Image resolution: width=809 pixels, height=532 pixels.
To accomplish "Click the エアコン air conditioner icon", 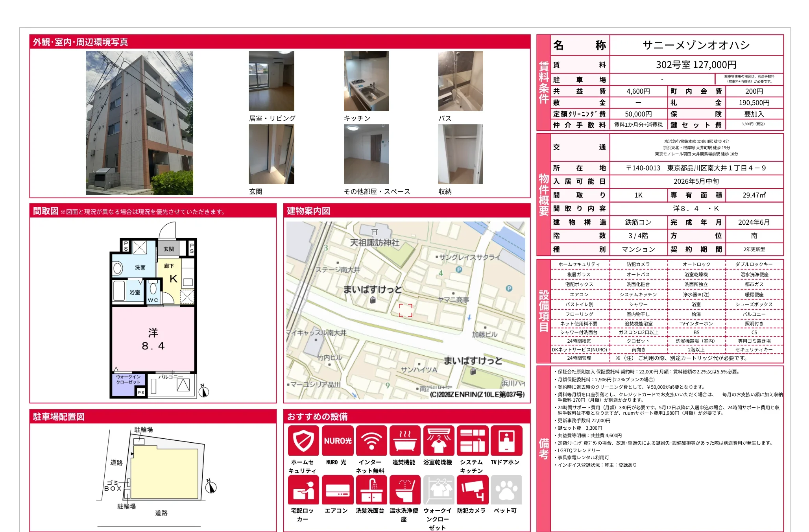I will [337, 490].
